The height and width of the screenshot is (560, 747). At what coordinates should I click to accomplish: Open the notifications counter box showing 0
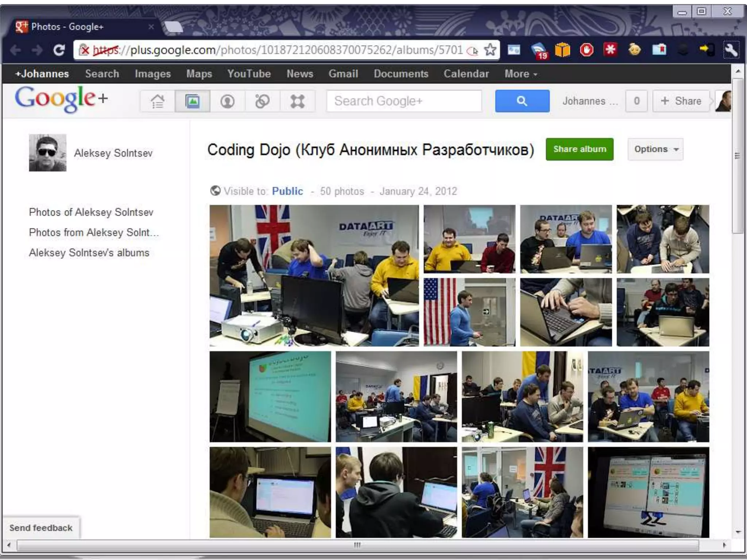point(636,101)
